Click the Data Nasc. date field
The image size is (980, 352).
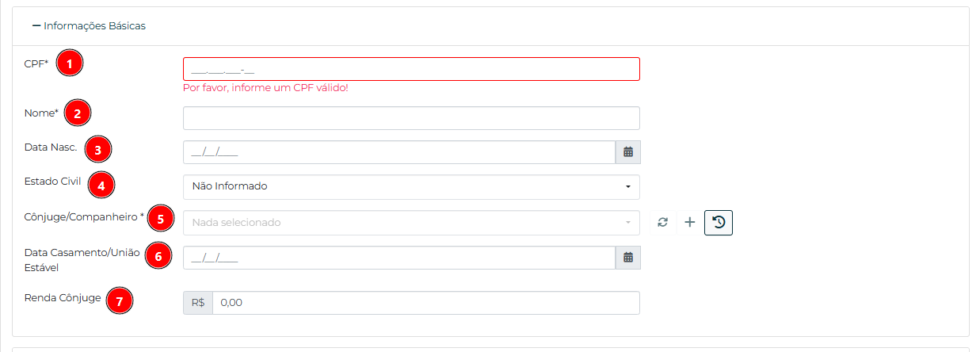(398, 152)
